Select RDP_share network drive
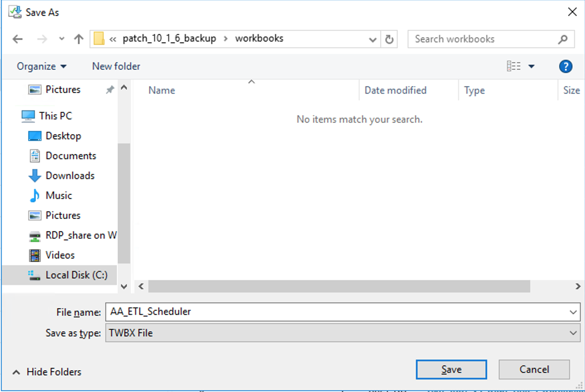585x392 pixels. tap(73, 235)
